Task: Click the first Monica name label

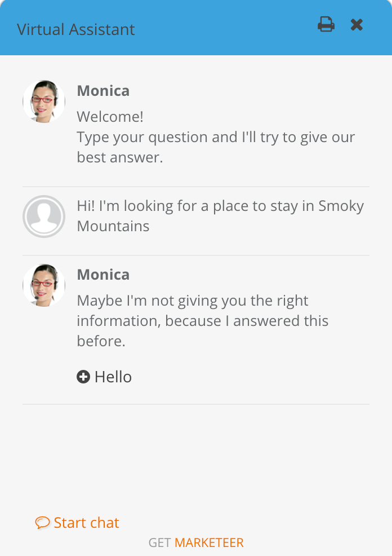Action: point(103,91)
